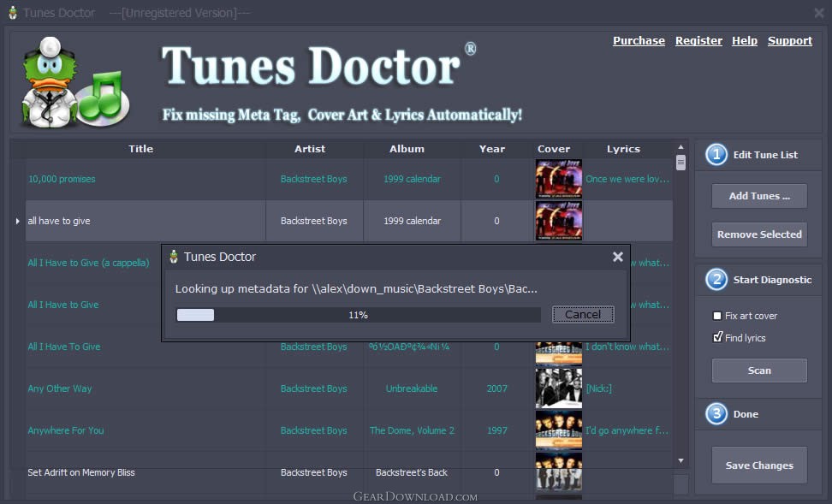The image size is (832, 504).
Task: Click the Cover column header
Action: tap(554, 149)
